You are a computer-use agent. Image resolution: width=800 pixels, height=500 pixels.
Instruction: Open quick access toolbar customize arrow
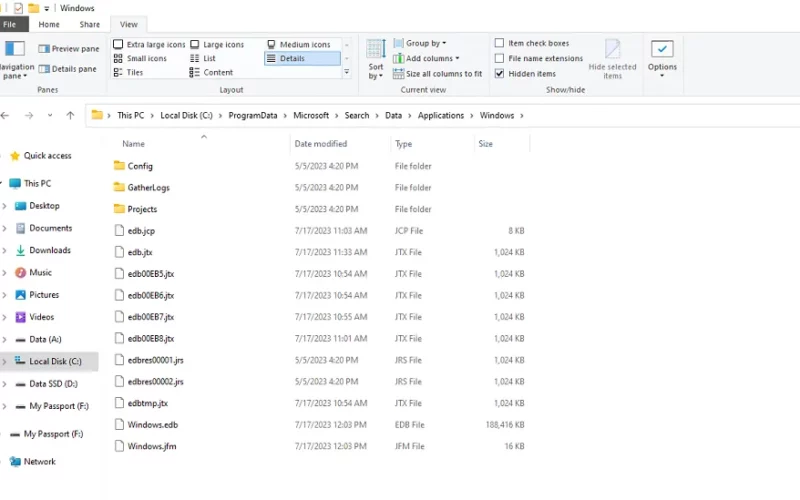point(46,9)
